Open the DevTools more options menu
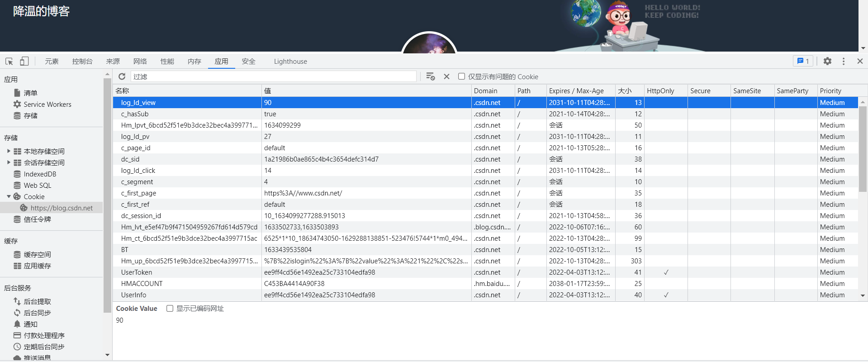The image size is (868, 362). point(844,61)
